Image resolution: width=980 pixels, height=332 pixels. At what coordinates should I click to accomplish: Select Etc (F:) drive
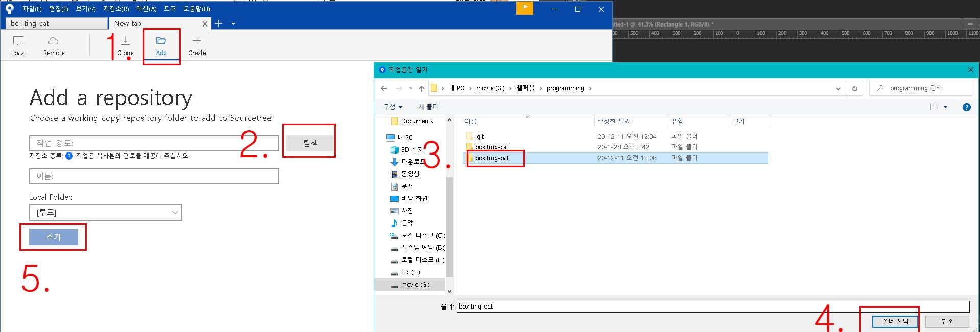(x=405, y=272)
